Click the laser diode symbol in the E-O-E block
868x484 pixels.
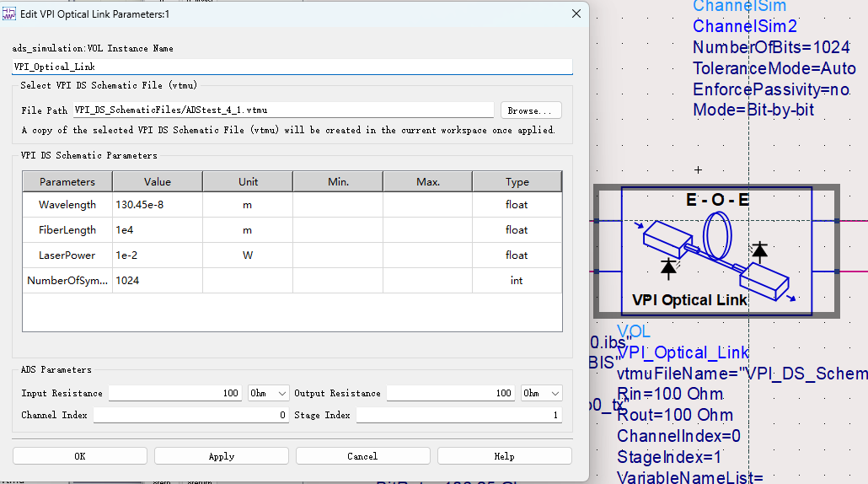669,268
